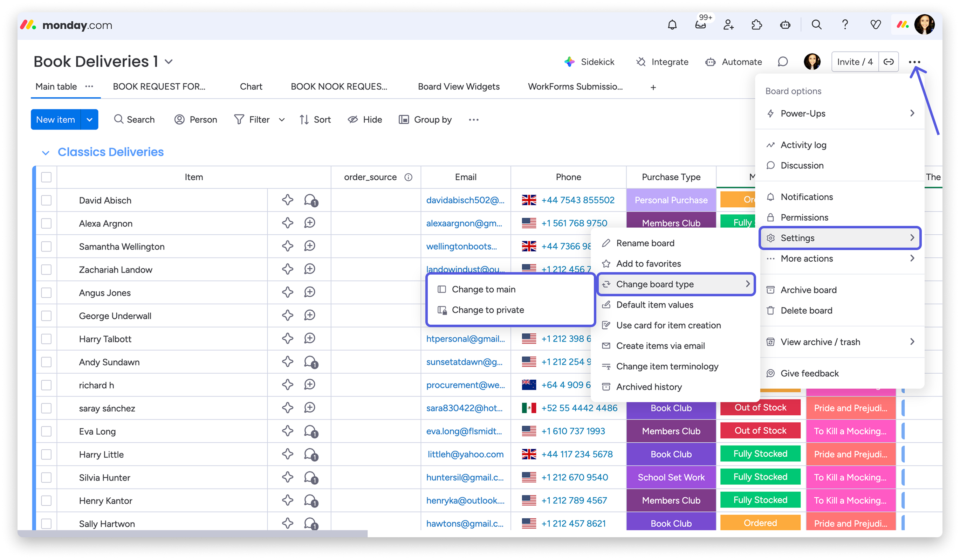Open the inbox icon with 99+ badge

(x=700, y=25)
